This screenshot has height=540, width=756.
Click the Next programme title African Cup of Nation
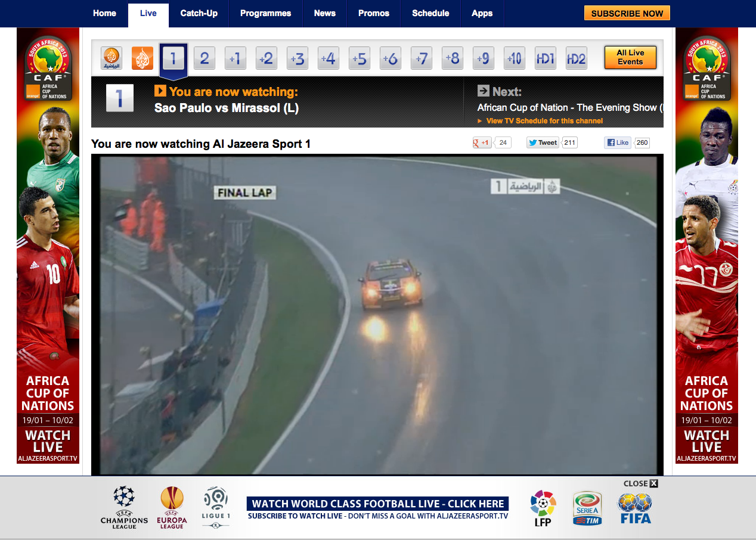pyautogui.click(x=571, y=108)
